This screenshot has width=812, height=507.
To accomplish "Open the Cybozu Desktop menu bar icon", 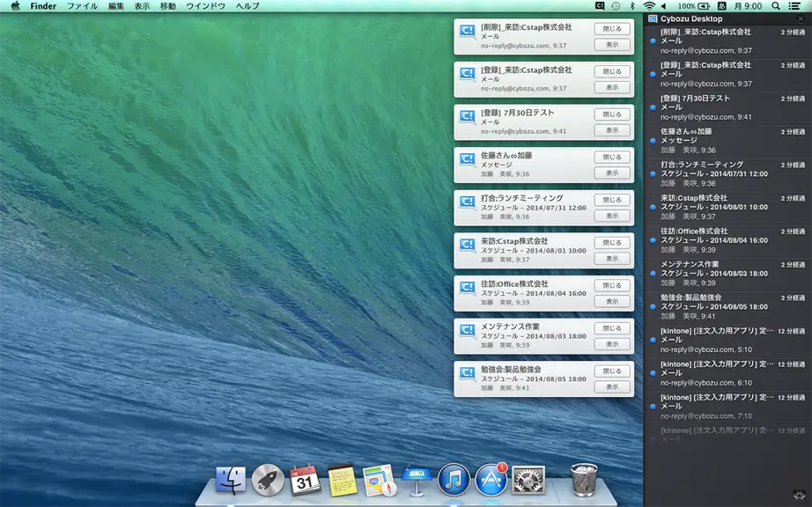I will point(600,5).
